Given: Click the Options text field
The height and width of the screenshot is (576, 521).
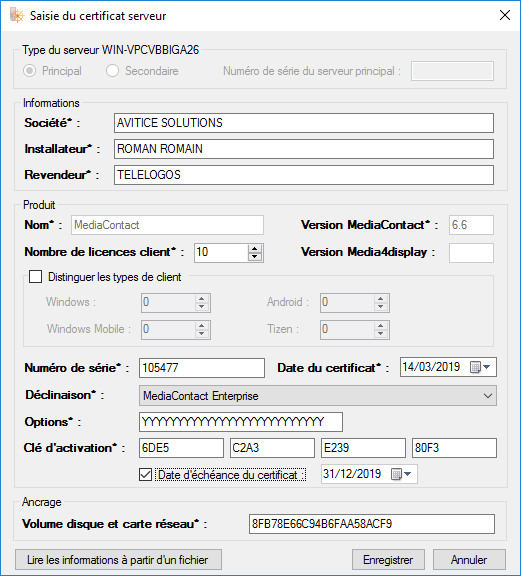Looking at the screenshot, I should coord(241,422).
